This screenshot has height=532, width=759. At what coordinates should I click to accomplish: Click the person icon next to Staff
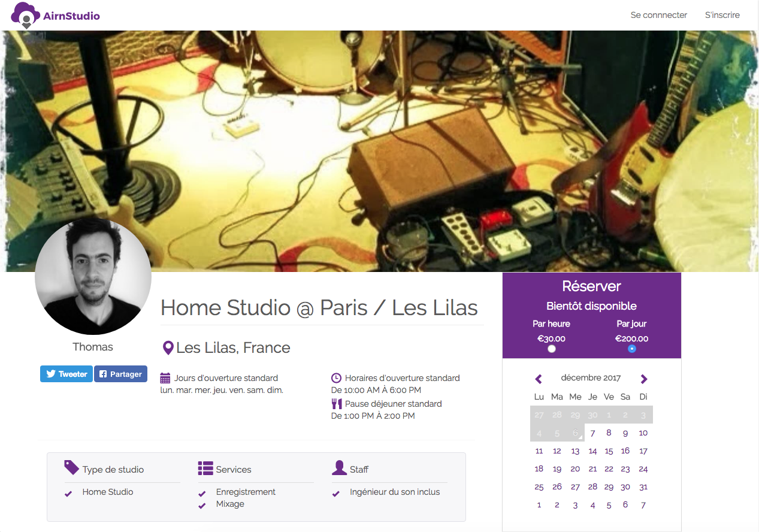click(x=339, y=468)
